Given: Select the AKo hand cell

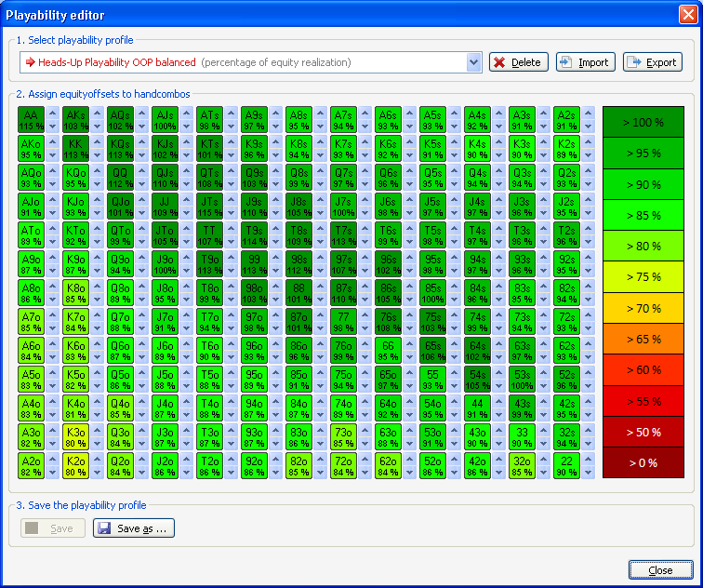Looking at the screenshot, I should click(31, 149).
